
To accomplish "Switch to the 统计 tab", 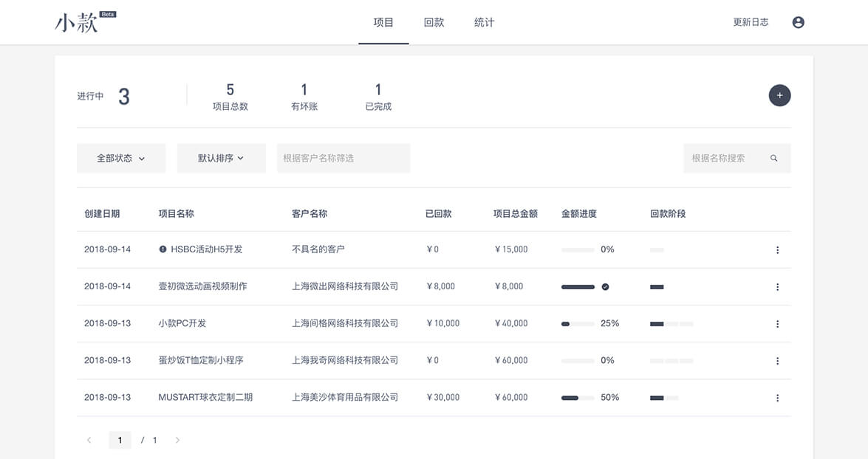I will [x=485, y=22].
